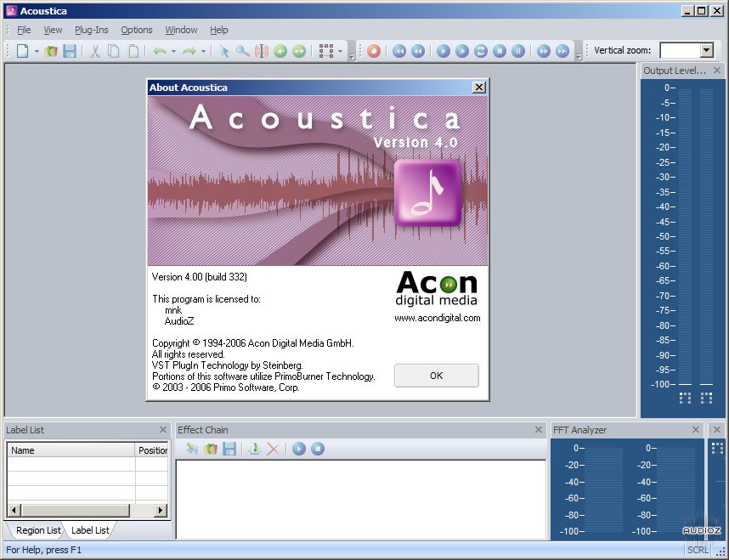The width and height of the screenshot is (729, 560).
Task: Rewind with the double-left arrow button
Action: click(x=418, y=51)
